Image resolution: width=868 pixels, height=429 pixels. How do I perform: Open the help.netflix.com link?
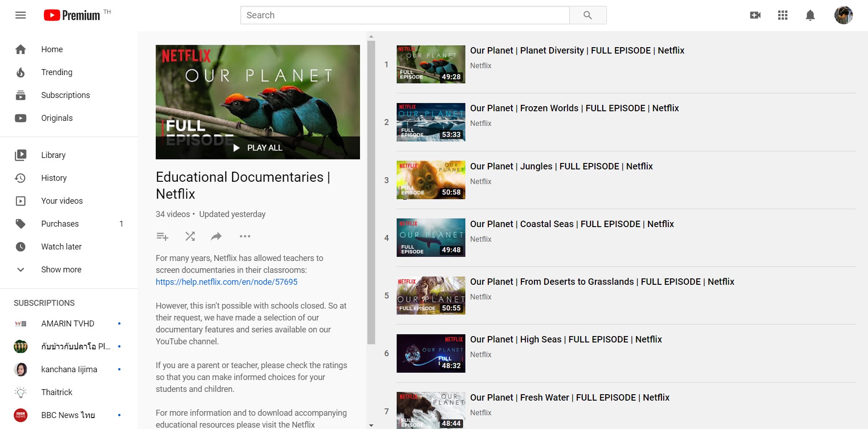(226, 282)
